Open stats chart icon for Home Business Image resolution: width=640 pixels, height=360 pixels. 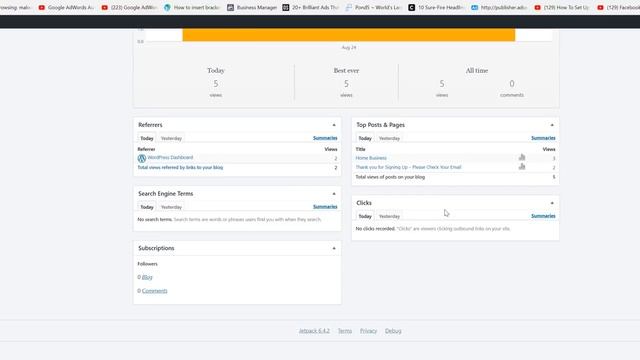(x=522, y=157)
